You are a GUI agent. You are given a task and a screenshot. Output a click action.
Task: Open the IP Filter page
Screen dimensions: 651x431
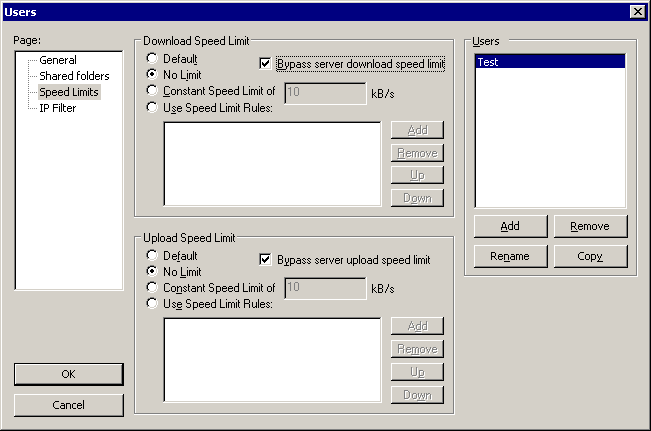click(x=57, y=108)
